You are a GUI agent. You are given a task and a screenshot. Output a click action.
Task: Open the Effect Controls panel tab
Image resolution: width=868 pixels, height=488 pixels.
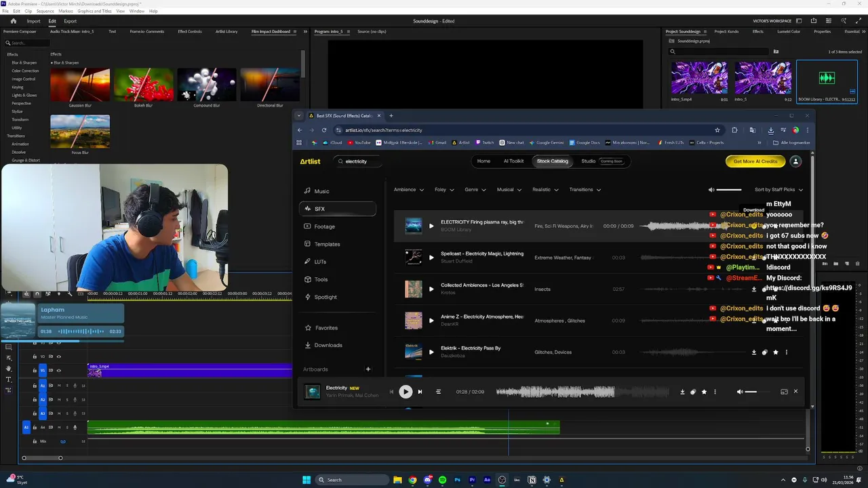(x=190, y=31)
